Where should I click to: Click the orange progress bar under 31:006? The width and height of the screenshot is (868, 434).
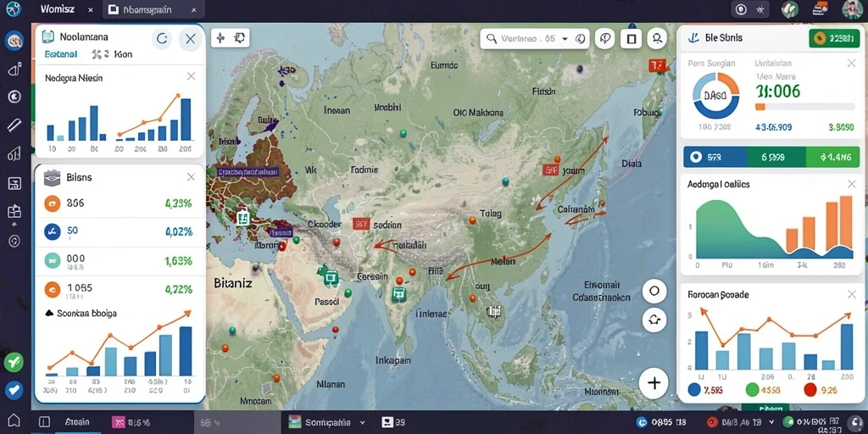pyautogui.click(x=804, y=107)
